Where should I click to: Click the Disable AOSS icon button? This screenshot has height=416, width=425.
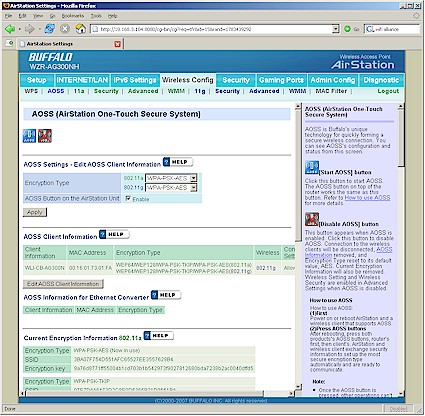pyautogui.click(x=45, y=136)
